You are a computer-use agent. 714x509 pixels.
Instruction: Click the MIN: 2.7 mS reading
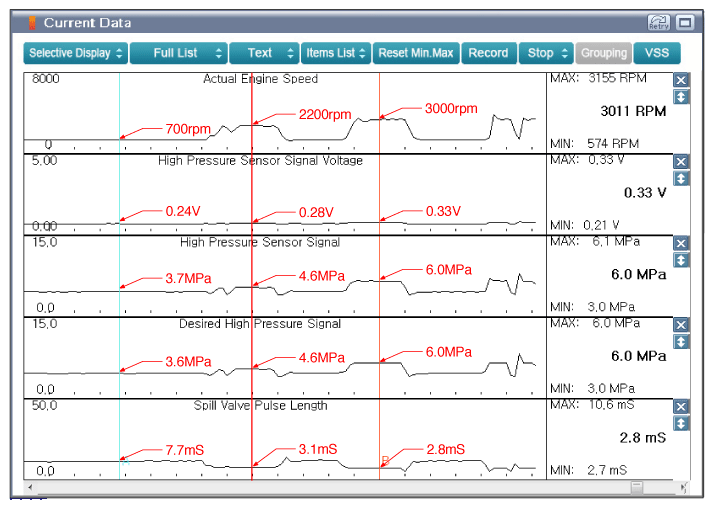588,470
